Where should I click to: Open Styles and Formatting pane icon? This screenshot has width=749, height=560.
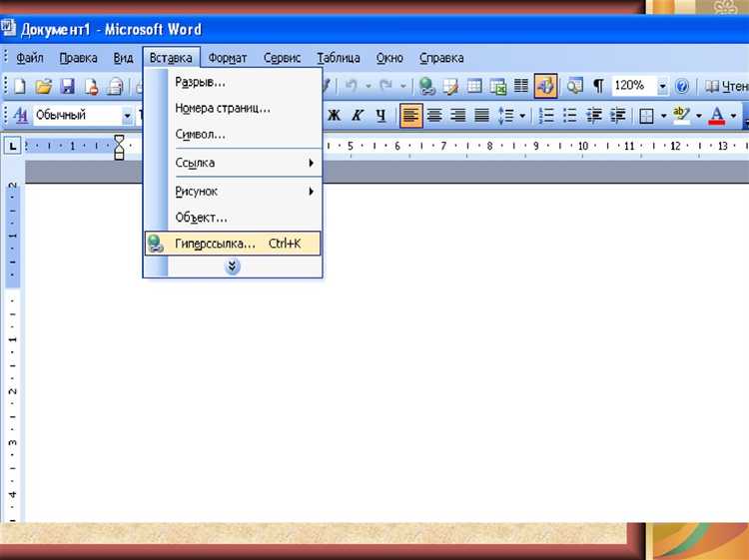click(x=21, y=115)
